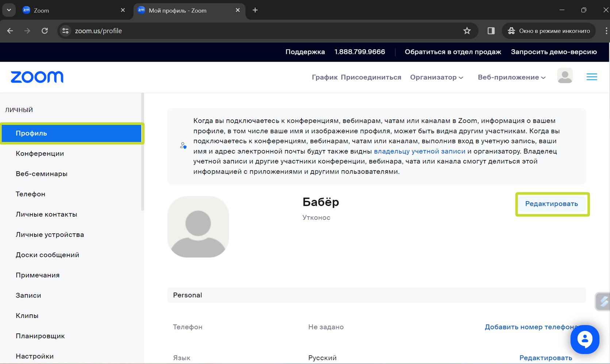Click Редактировать next to the name Бабёр
This screenshot has height=364, width=610.
552,204
